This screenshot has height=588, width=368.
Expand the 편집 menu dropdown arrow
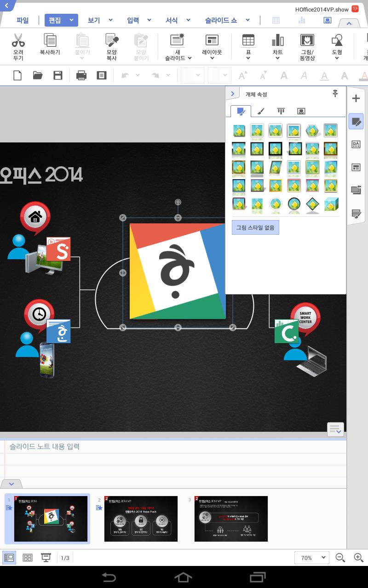72,20
